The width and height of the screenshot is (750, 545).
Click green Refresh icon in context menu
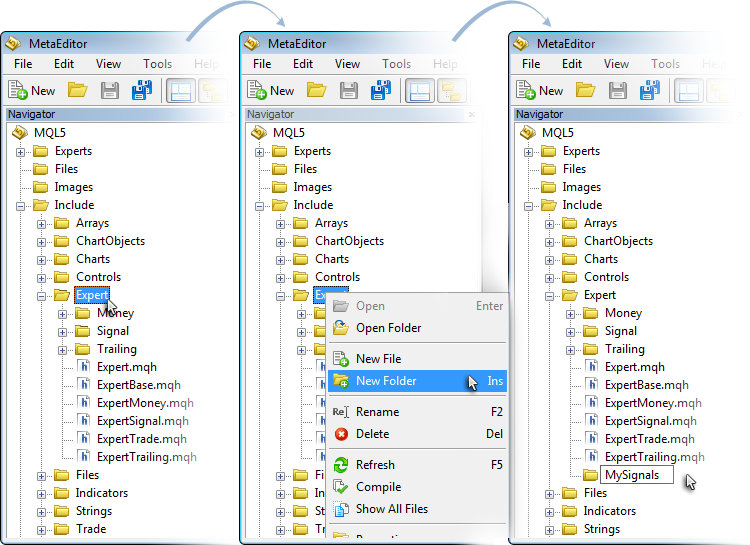[x=341, y=465]
